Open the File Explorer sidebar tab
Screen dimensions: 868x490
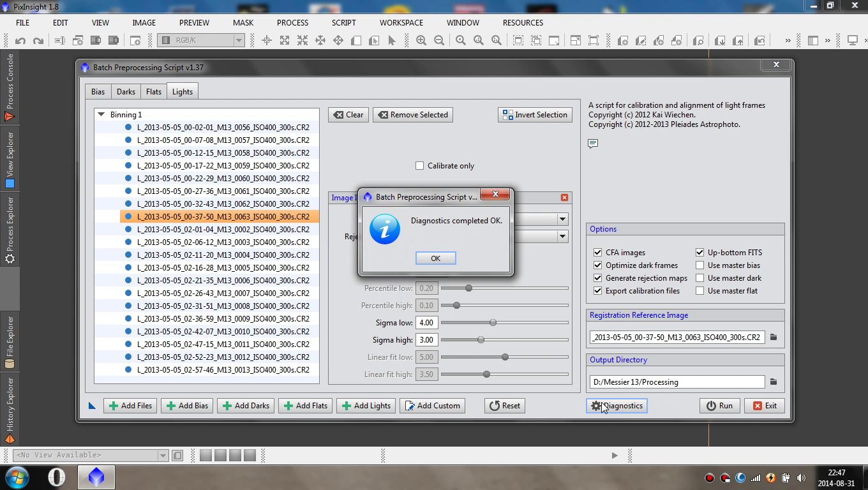point(10,343)
